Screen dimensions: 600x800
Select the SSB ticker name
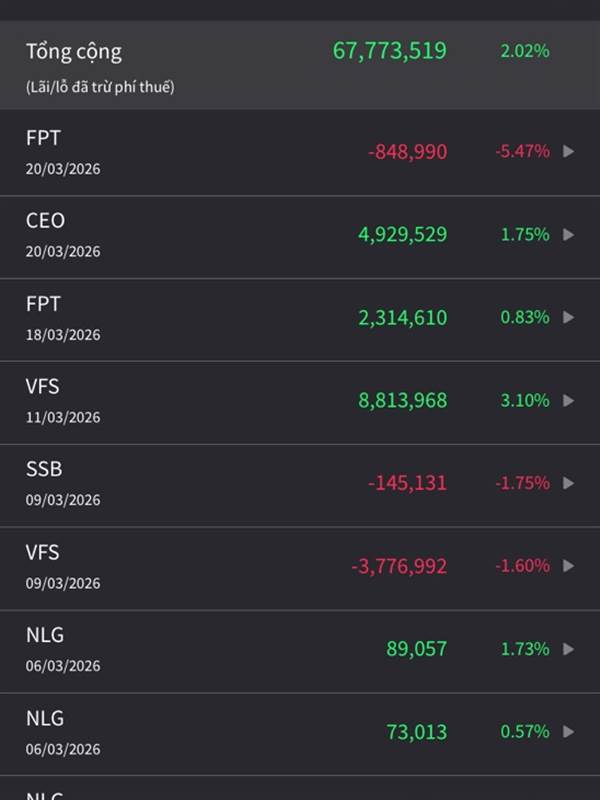44,469
